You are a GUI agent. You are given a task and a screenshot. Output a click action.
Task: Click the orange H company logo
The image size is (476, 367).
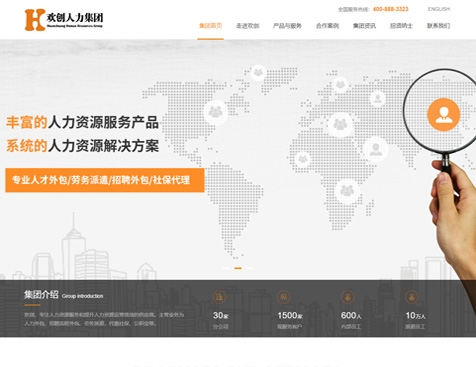35,20
